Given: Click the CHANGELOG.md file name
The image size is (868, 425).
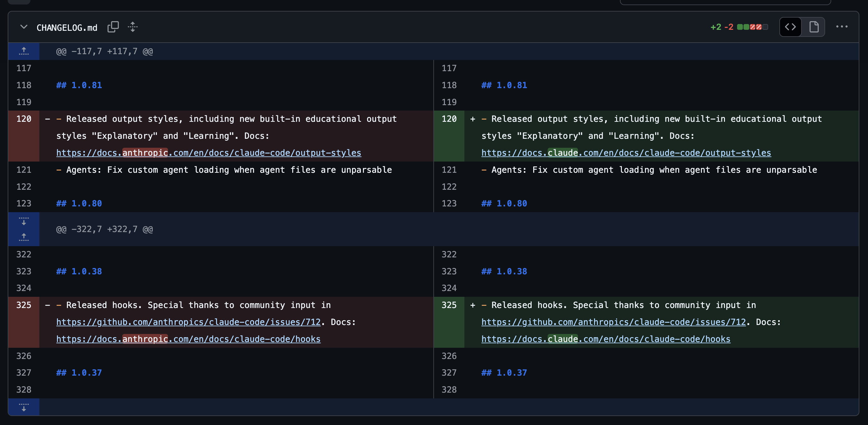Looking at the screenshot, I should pyautogui.click(x=67, y=28).
